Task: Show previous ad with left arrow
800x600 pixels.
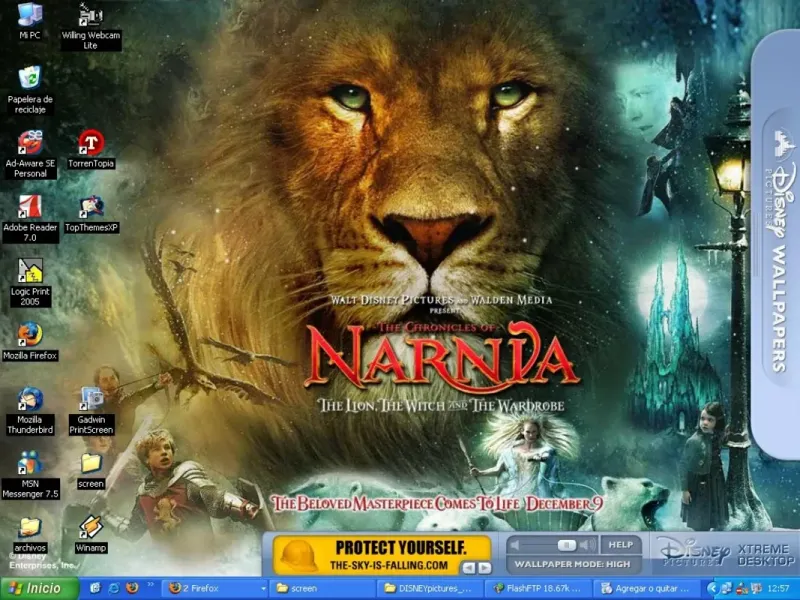Action: click(x=468, y=567)
